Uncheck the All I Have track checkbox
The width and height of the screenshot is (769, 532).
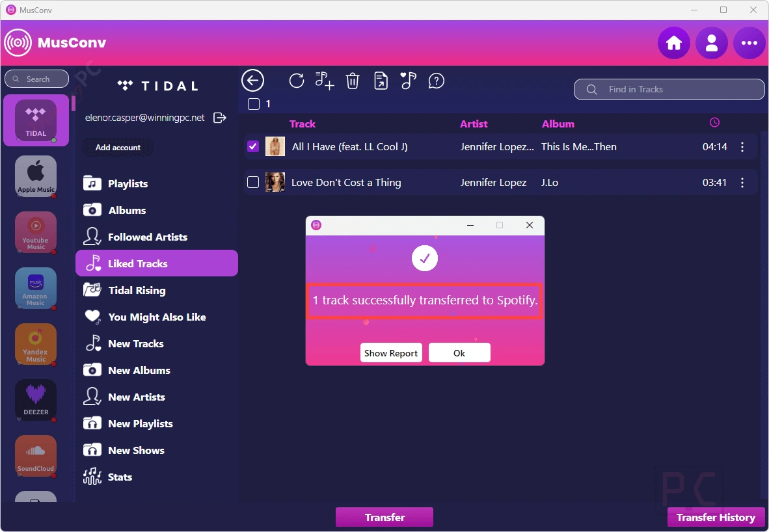253,146
